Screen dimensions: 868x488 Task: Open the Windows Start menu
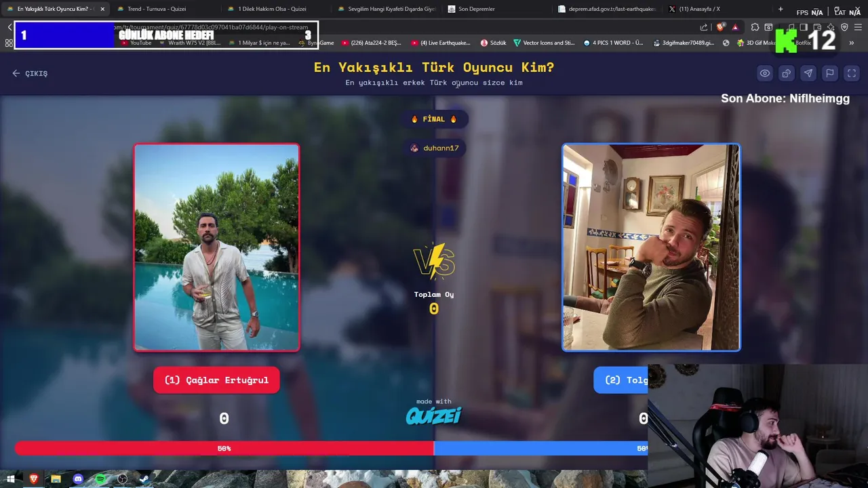[x=11, y=479]
